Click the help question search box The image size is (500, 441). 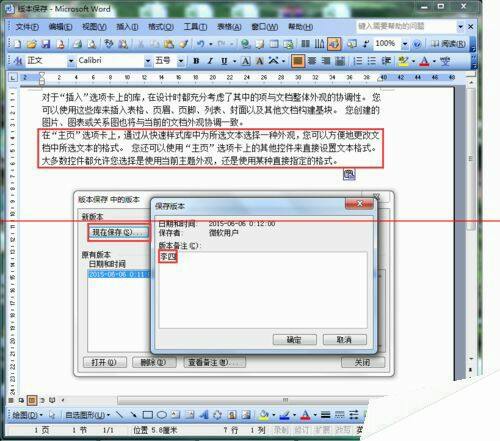[406, 26]
